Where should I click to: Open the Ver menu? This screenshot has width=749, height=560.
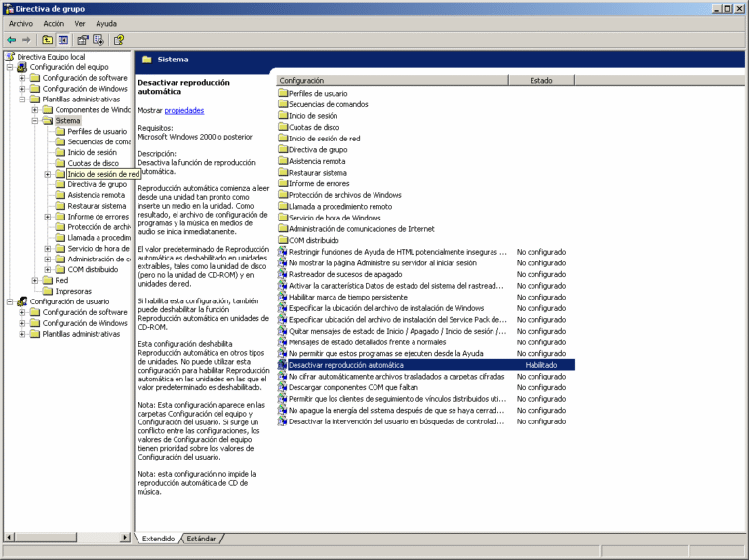click(x=80, y=23)
